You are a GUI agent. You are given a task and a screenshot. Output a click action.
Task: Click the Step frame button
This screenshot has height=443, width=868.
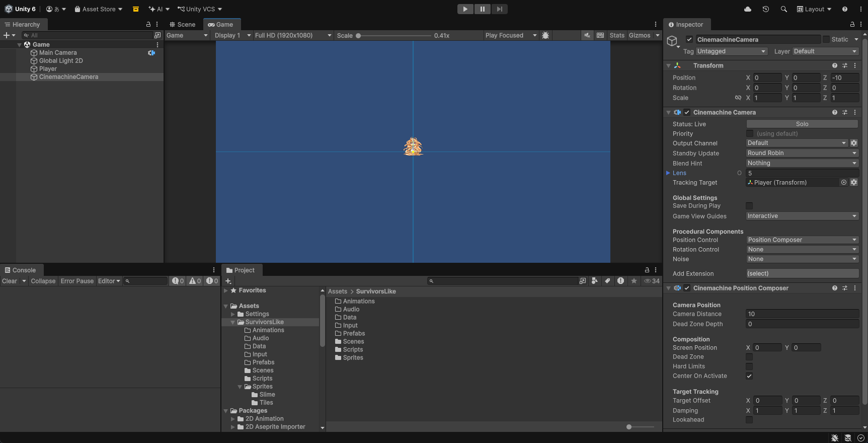(499, 9)
